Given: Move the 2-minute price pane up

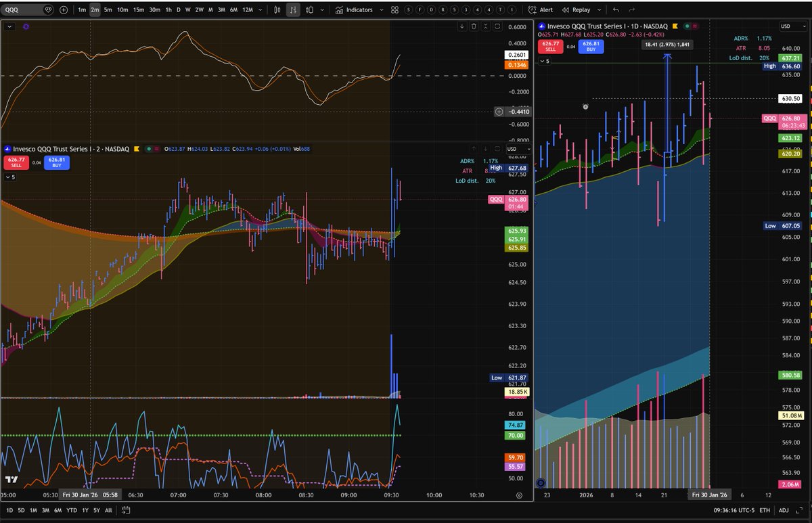Looking at the screenshot, I should pyautogui.click(x=474, y=148).
